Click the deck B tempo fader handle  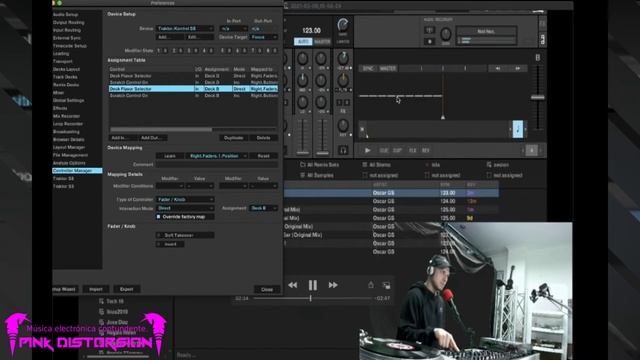coord(538,98)
